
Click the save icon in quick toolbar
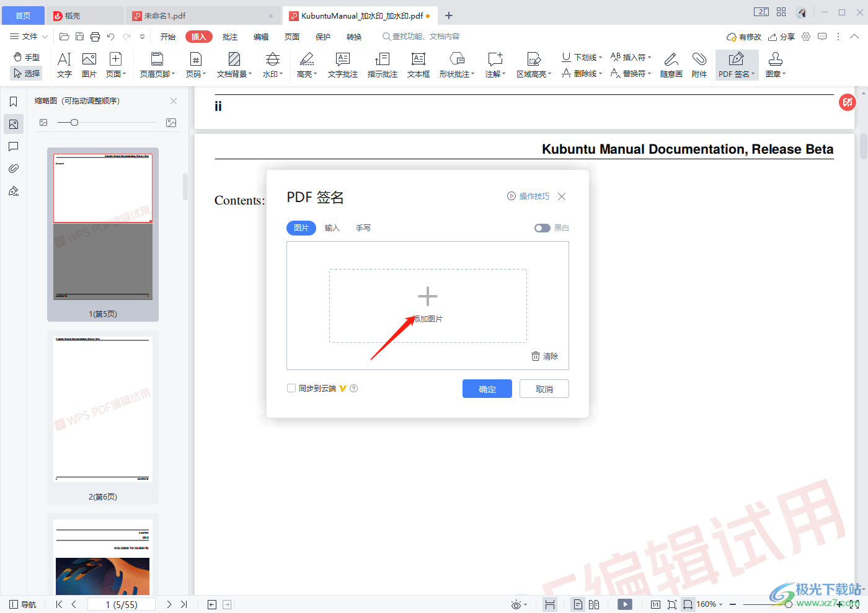[79, 37]
